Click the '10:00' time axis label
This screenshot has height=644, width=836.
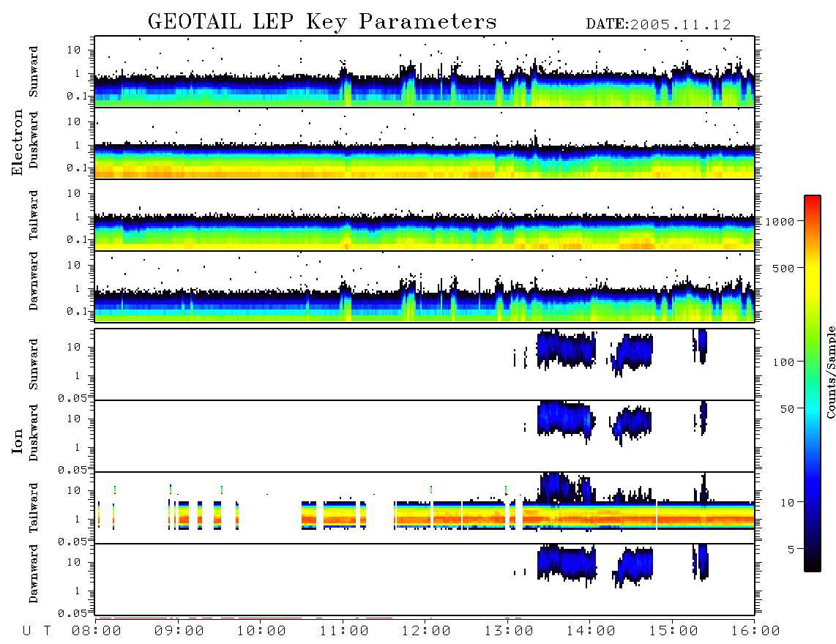[261, 631]
